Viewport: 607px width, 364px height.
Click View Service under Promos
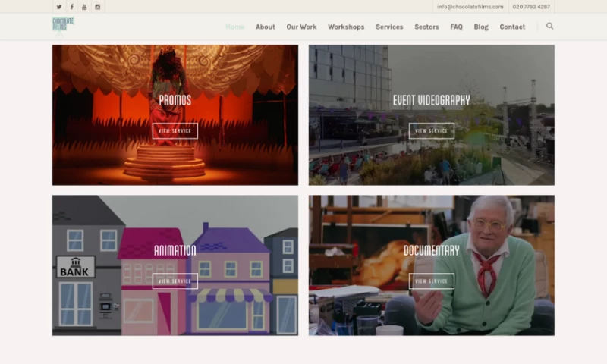click(x=175, y=130)
